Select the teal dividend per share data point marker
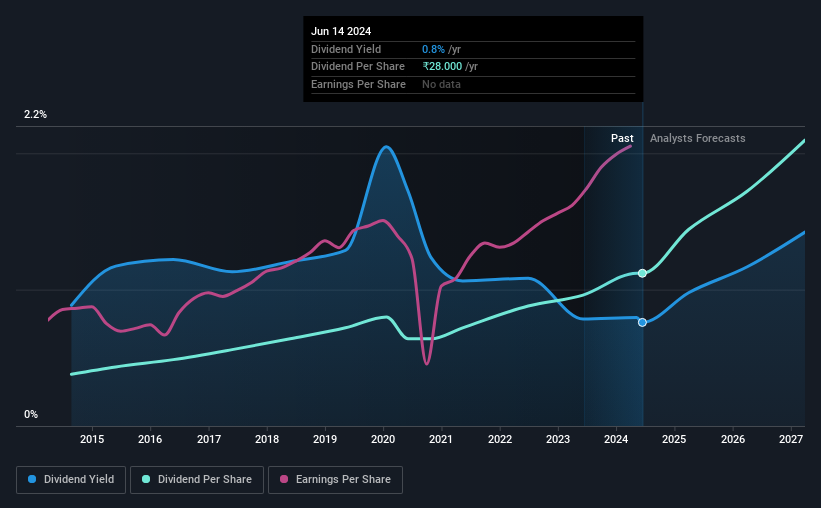This screenshot has width=821, height=508. [x=642, y=273]
